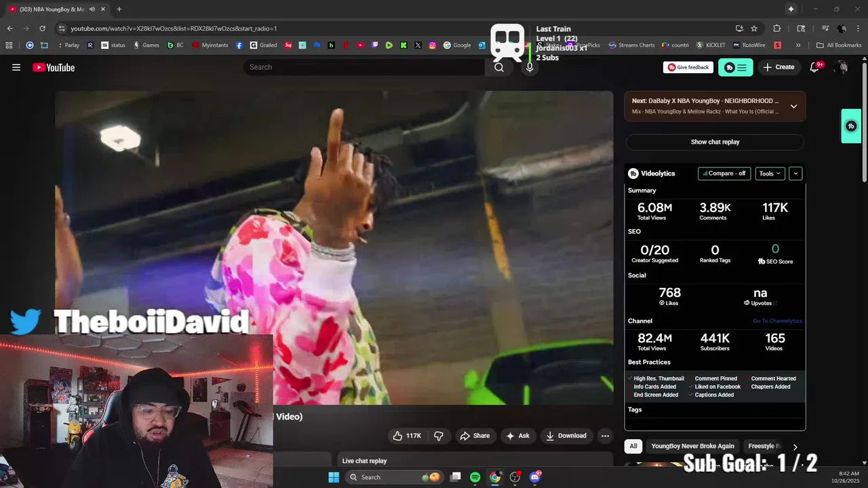Bookmark this page with the star icon
The height and width of the screenshot is (488, 868).
coord(754,28)
